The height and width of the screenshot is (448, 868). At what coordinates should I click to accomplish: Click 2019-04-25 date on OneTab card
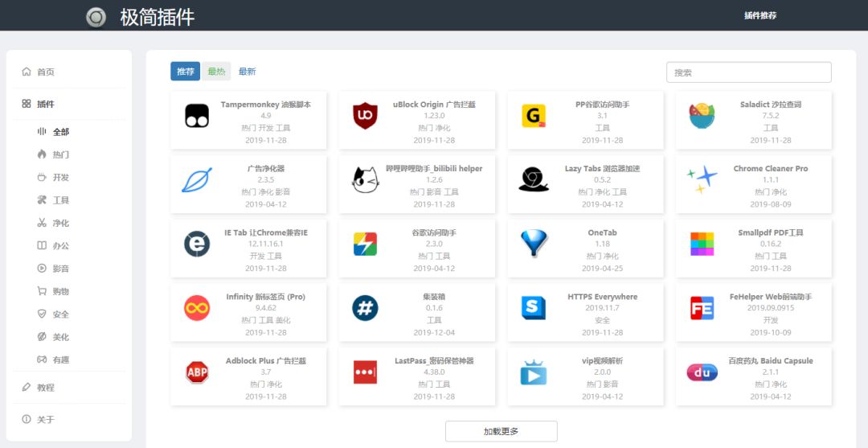602,269
